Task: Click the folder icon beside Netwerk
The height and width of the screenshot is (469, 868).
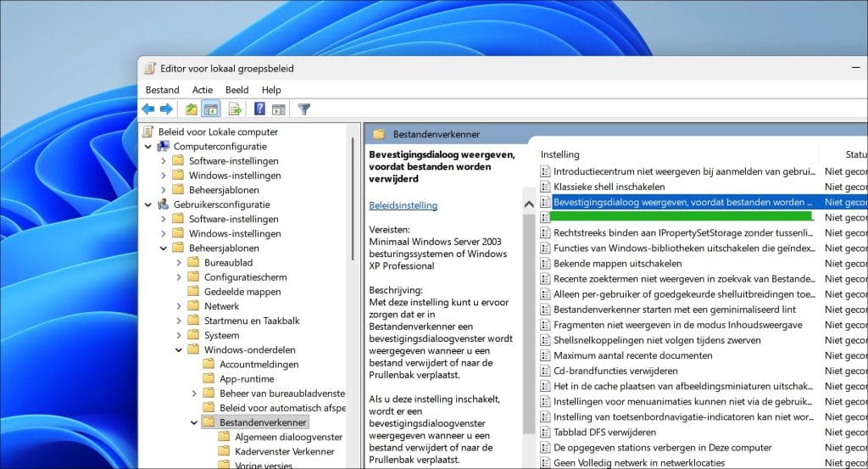Action: 193,306
